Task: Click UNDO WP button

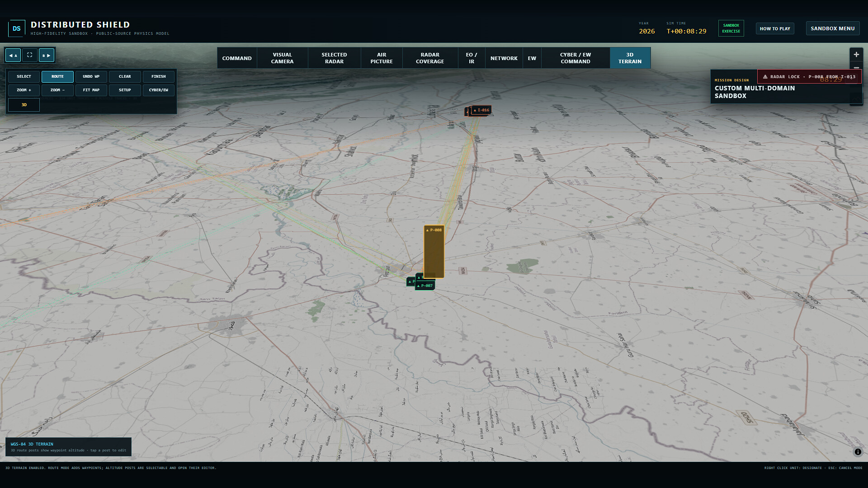Action: tap(91, 77)
